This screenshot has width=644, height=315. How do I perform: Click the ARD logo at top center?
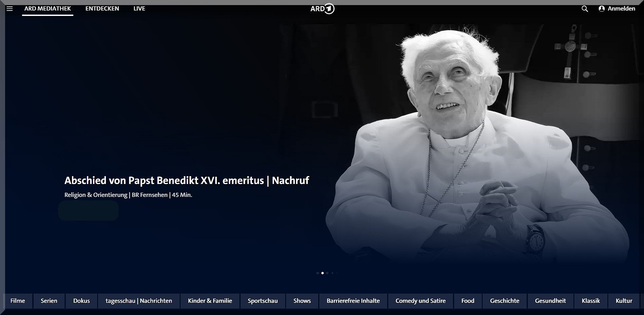point(322,9)
